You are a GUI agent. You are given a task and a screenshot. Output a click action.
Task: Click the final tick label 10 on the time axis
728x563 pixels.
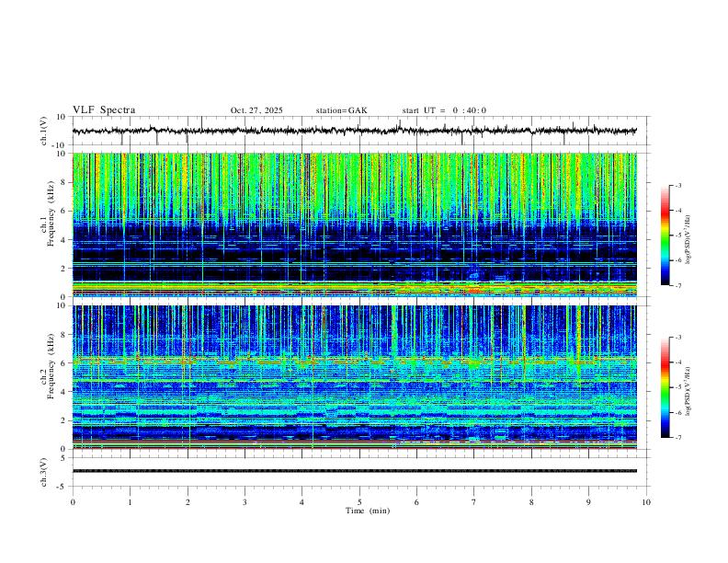(x=646, y=502)
